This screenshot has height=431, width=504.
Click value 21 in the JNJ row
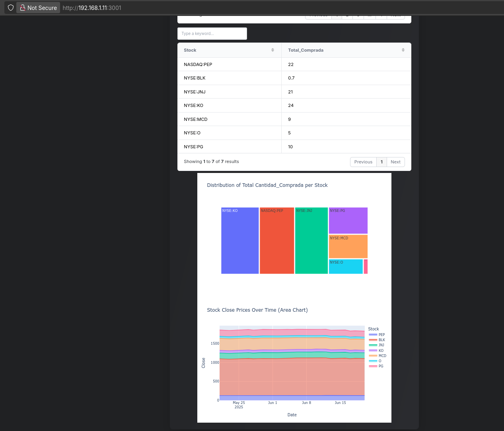click(290, 92)
